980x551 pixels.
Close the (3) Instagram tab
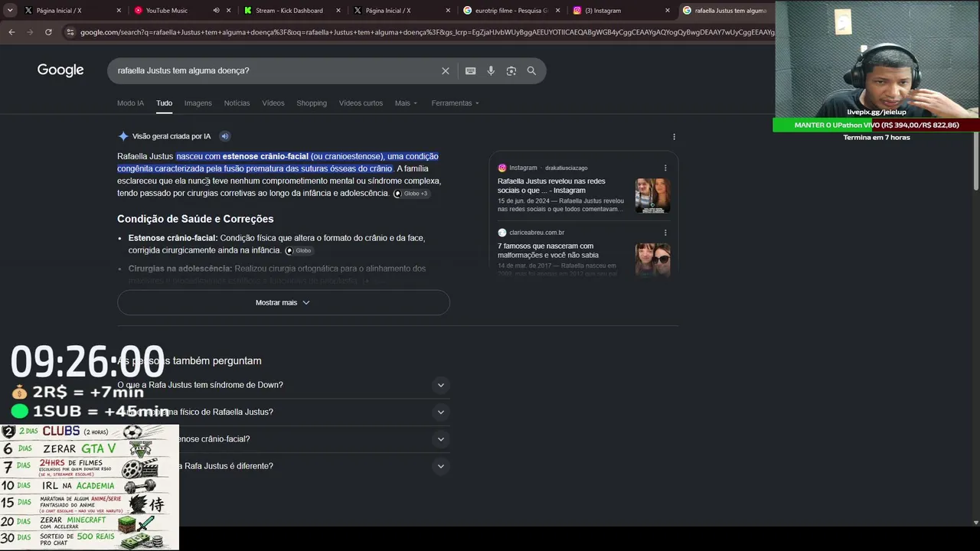click(x=668, y=11)
